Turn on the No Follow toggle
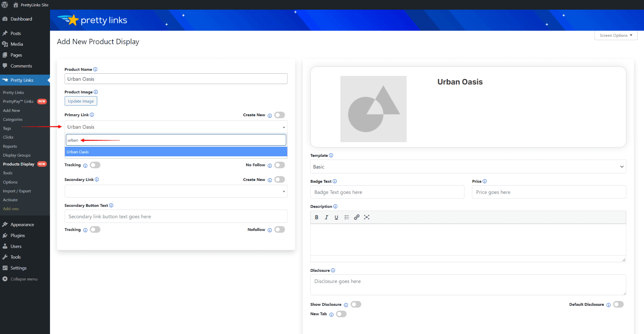The image size is (644, 334). [x=279, y=165]
